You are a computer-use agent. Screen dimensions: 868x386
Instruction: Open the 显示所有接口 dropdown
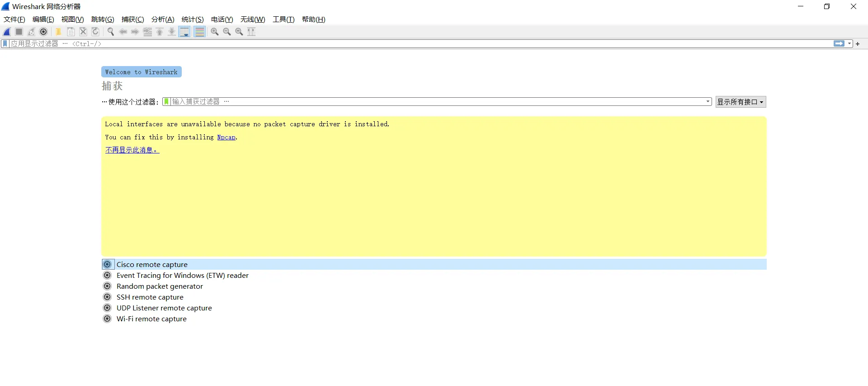tap(741, 102)
